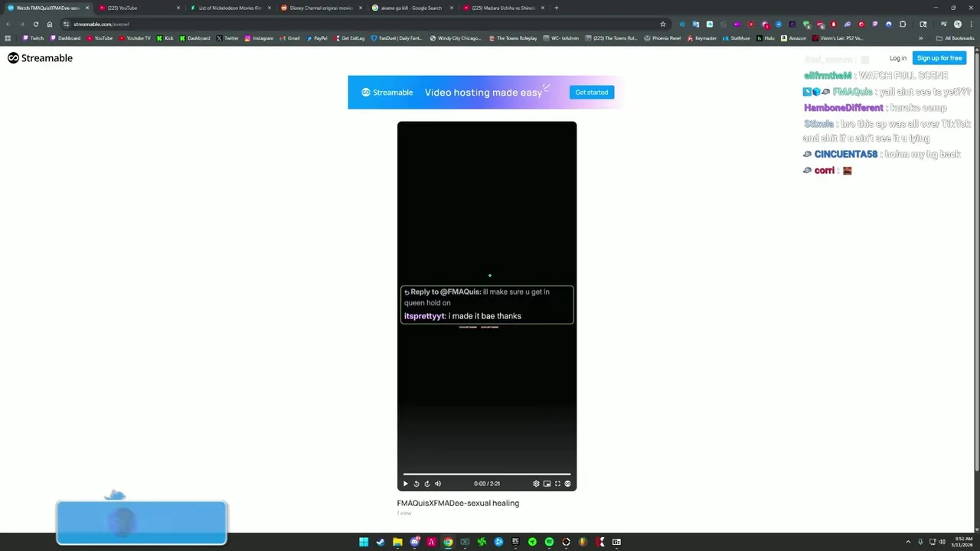Click the itsprettyyt username in the video
Screen dimensions: 980x551
click(425, 316)
